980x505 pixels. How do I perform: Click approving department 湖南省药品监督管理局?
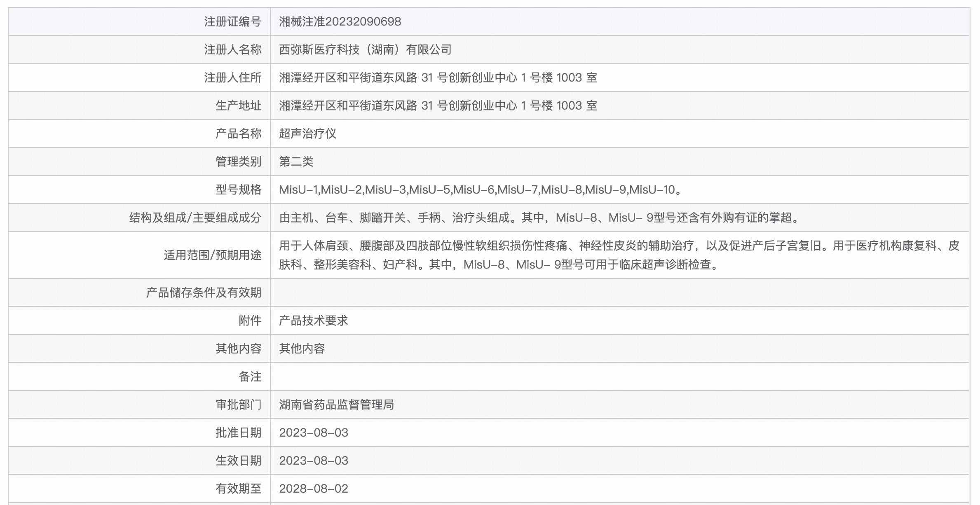(336, 405)
